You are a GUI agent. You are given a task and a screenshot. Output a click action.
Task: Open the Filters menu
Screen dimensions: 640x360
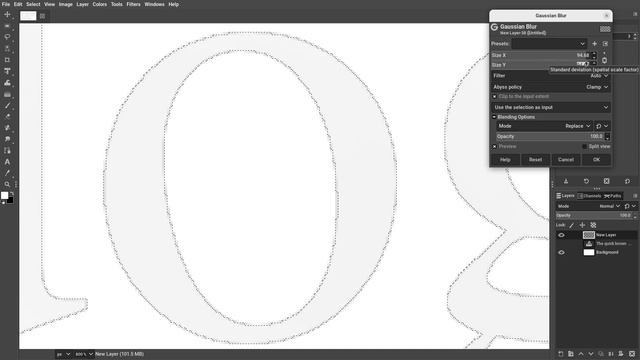click(133, 4)
